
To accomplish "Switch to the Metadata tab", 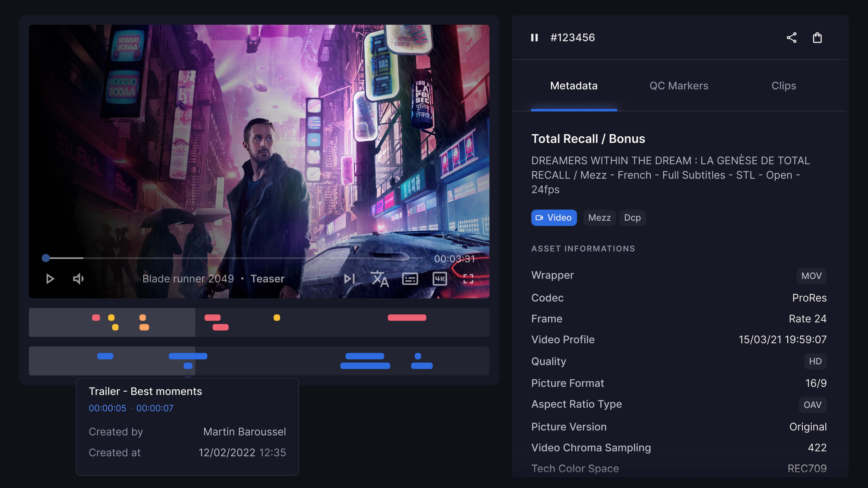I will (574, 86).
